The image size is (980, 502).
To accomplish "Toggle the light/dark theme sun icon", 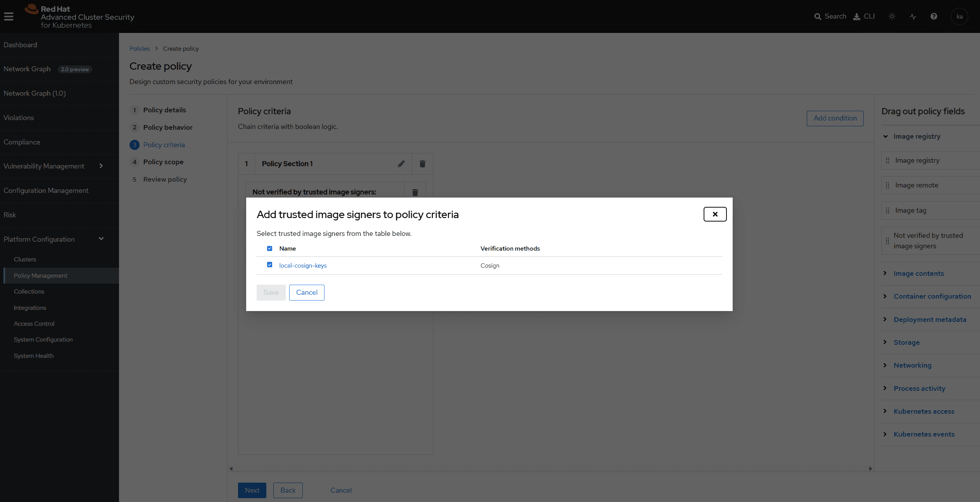I will [x=892, y=16].
